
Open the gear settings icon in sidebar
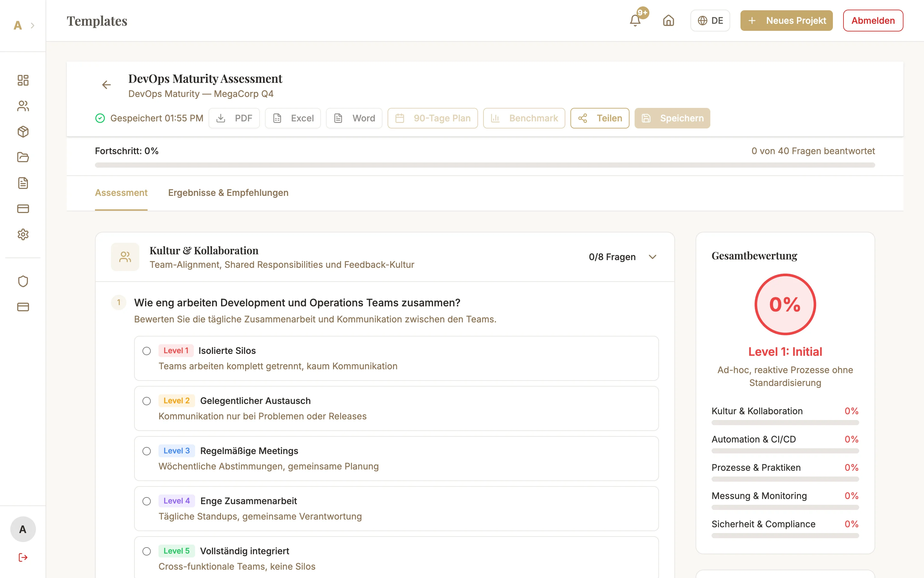click(x=23, y=234)
